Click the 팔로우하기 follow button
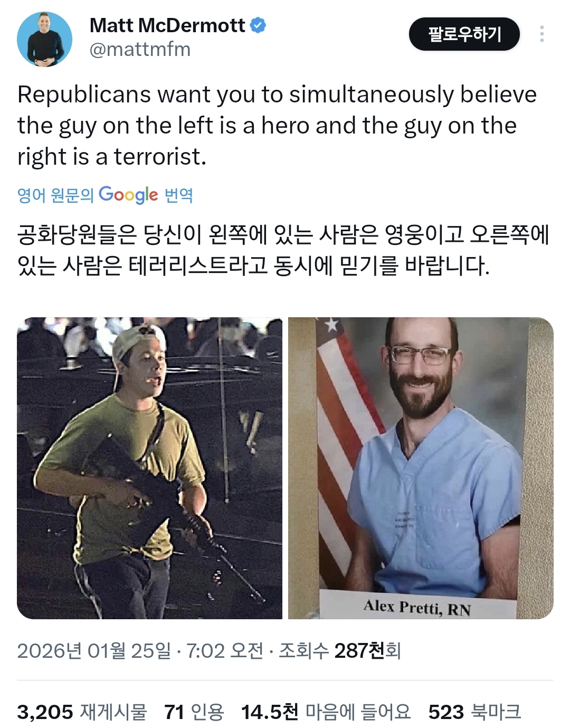Viewport: 570px width, 728px height. click(x=464, y=34)
